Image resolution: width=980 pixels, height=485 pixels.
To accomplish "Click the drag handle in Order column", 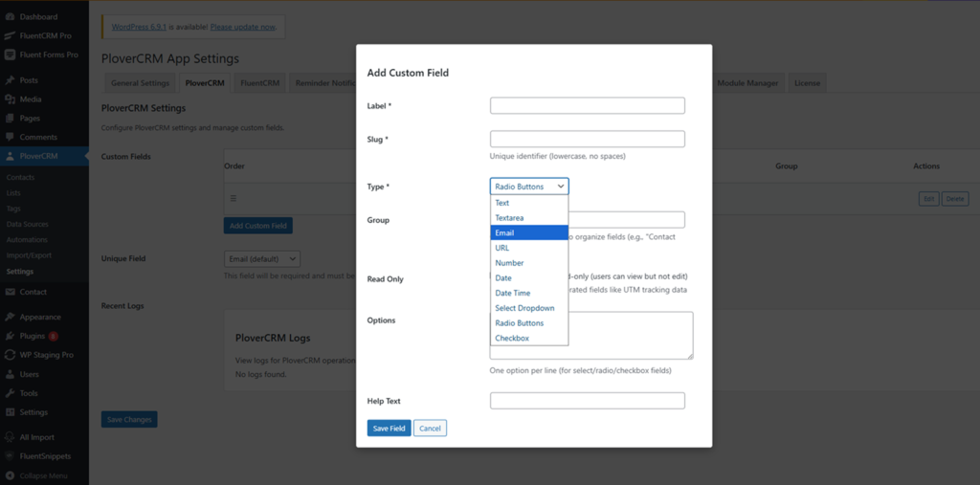I will 232,198.
